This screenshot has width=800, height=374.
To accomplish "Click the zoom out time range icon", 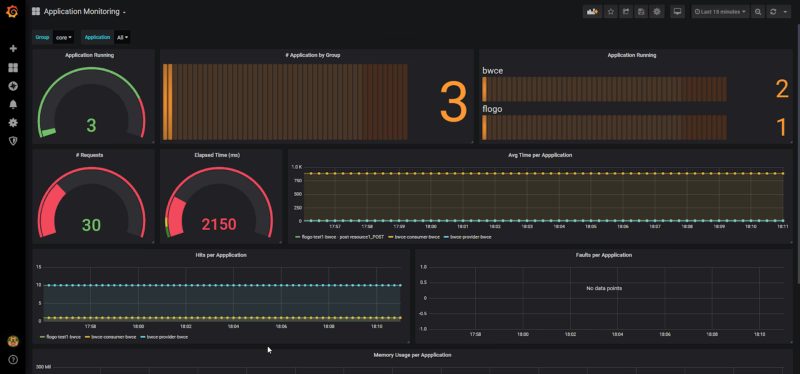I will [758, 12].
